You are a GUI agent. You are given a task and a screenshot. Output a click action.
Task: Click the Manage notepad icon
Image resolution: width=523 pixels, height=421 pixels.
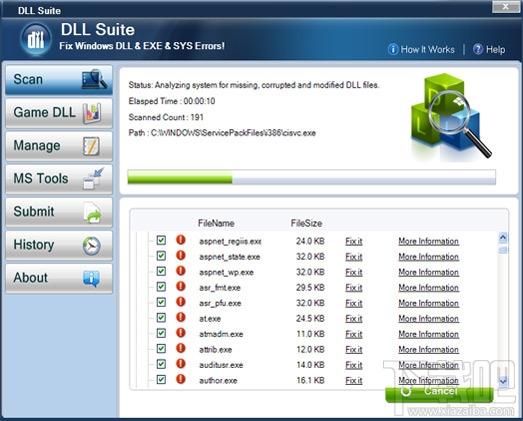pos(91,146)
